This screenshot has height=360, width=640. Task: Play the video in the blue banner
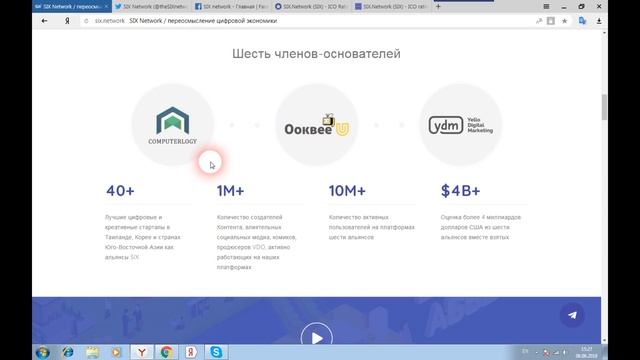click(x=317, y=338)
